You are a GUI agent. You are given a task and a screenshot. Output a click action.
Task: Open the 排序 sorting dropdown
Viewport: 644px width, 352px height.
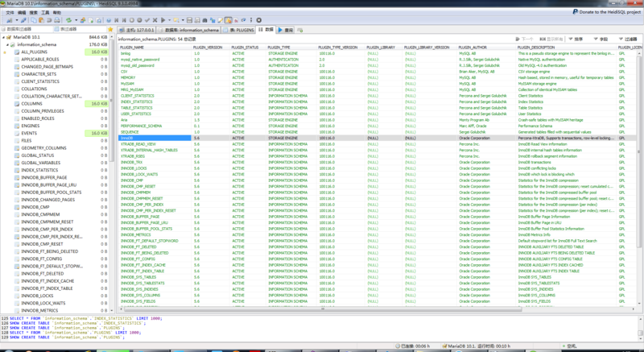(x=576, y=39)
